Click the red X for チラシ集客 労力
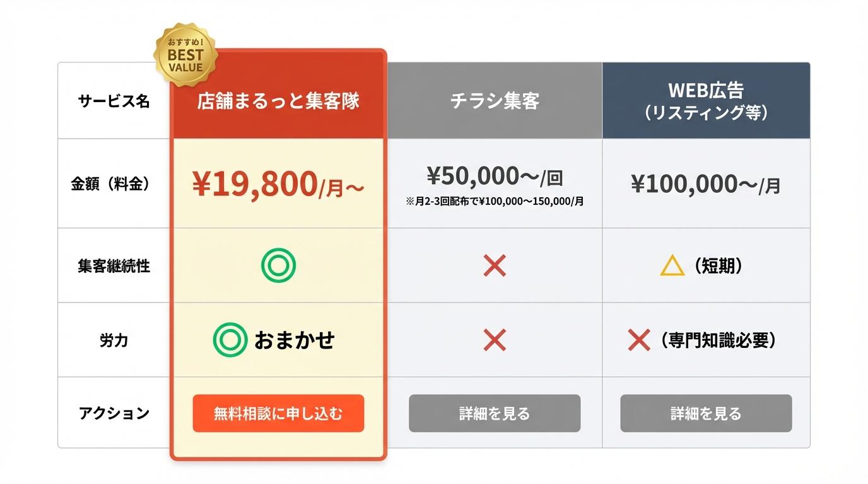Viewport: 868px width, 484px height. tap(495, 340)
